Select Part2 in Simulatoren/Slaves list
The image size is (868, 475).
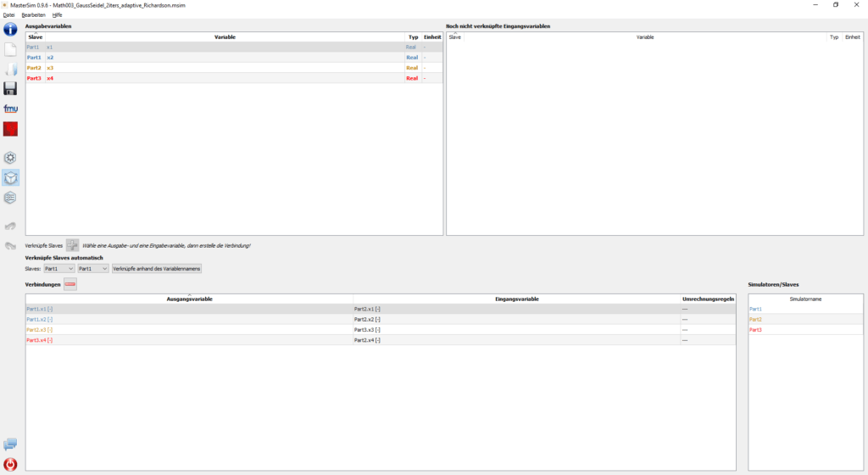click(805, 320)
